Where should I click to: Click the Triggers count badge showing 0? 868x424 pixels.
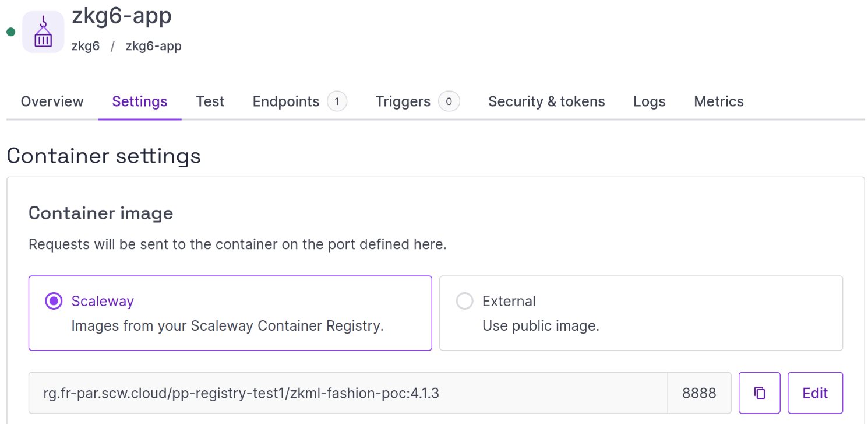(x=449, y=101)
